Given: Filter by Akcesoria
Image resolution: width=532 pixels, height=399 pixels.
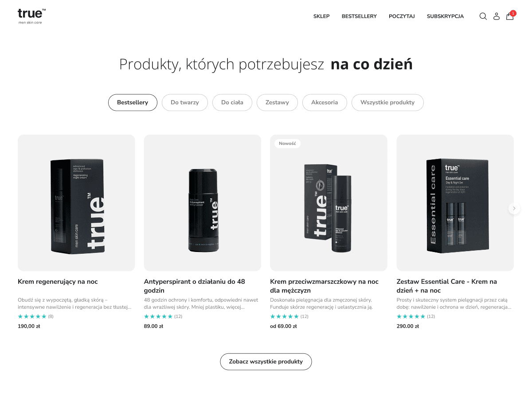Looking at the screenshot, I should point(325,102).
